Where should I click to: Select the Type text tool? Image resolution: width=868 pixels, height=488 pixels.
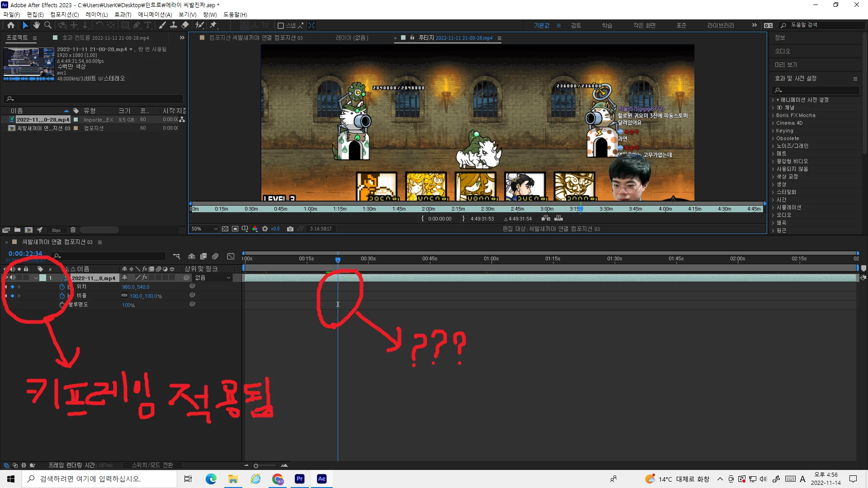148,25
